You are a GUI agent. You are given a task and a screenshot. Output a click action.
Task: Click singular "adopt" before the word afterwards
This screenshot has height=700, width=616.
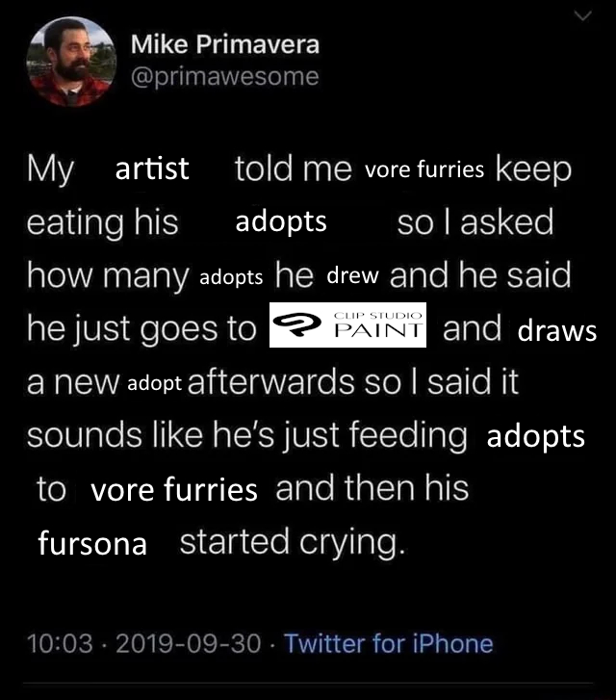pos(155,383)
